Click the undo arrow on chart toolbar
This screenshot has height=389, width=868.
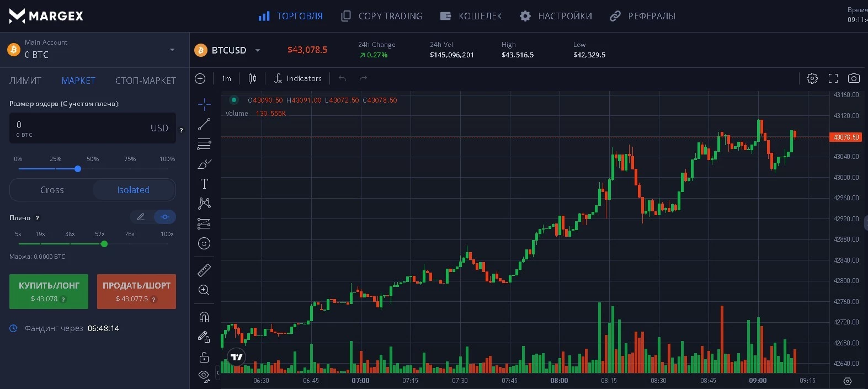(x=342, y=78)
